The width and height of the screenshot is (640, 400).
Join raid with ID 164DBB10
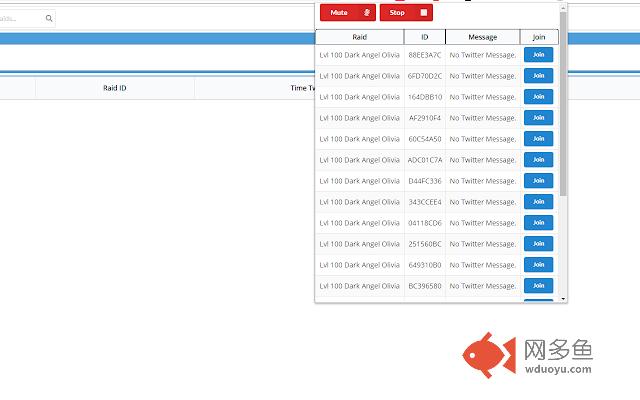pos(538,97)
